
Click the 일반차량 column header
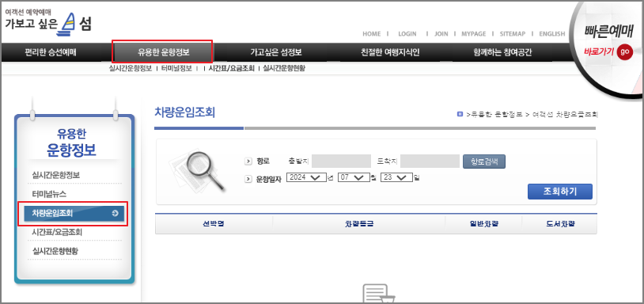coord(484,224)
